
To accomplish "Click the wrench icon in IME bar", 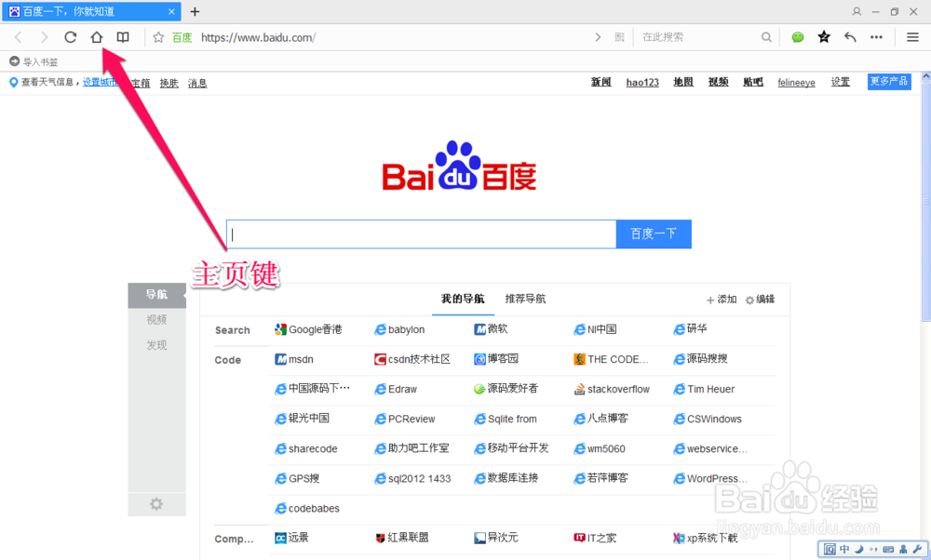I will tap(917, 550).
